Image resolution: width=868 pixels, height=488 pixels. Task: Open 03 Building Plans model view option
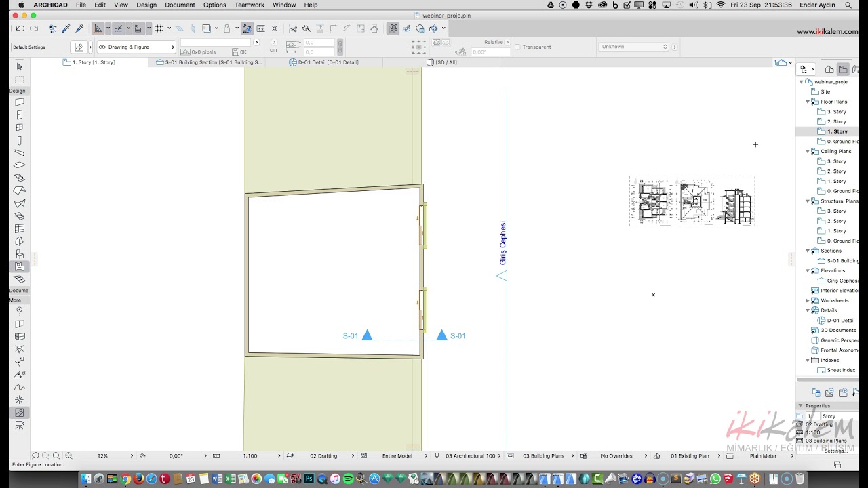point(543,456)
